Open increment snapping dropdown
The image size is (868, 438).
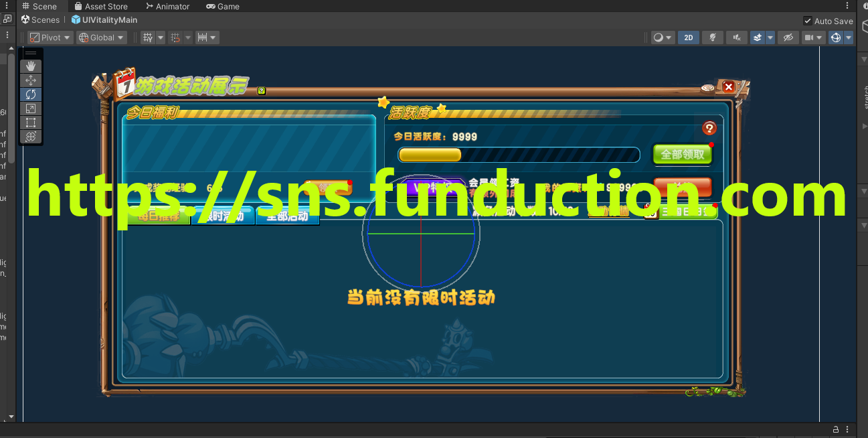coord(207,38)
